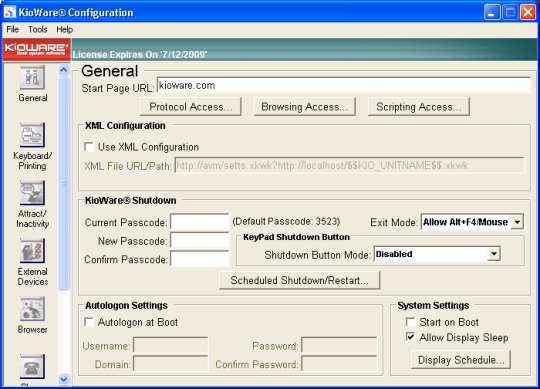
Task: Open the telephone icon in sidebar
Action: point(32,366)
